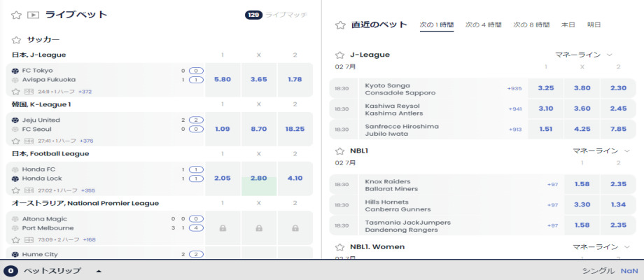
Task: Select the 次の1時間 tab
Action: (x=437, y=25)
